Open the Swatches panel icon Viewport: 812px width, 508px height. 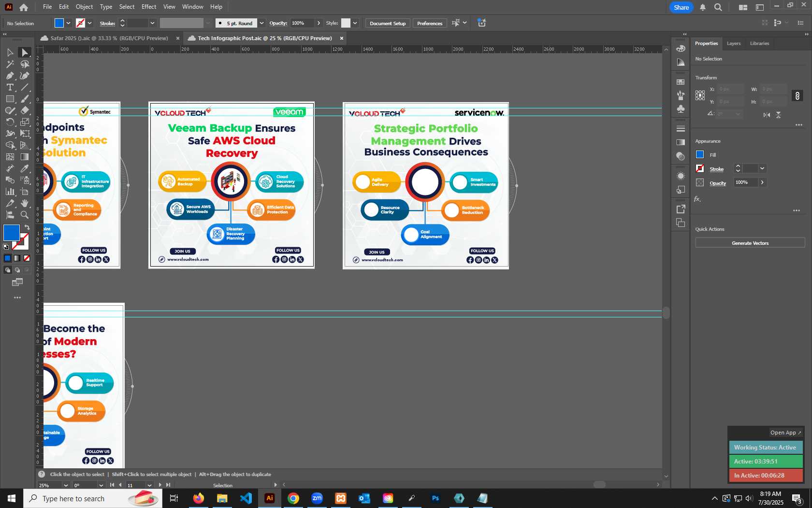[x=681, y=82]
